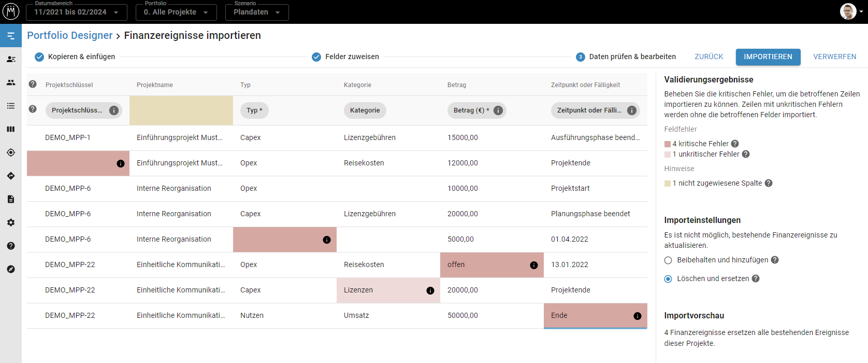Expand the Portfolio '0. Alle Projekte' dropdown
The image size is (868, 363).
pos(176,12)
